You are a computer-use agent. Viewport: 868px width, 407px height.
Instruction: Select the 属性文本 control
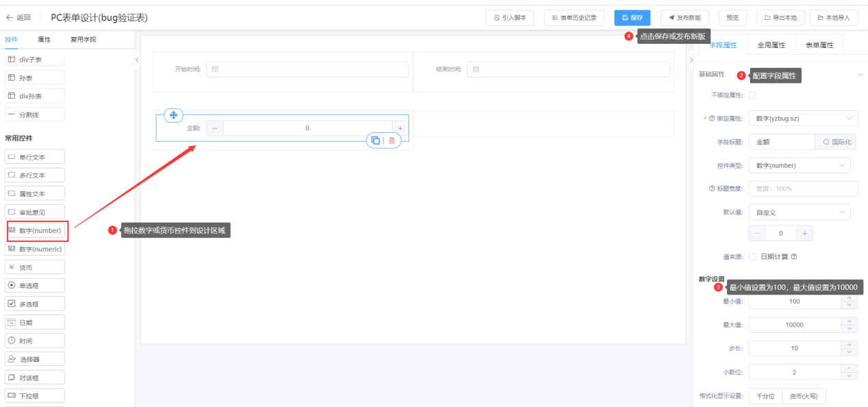pos(35,194)
